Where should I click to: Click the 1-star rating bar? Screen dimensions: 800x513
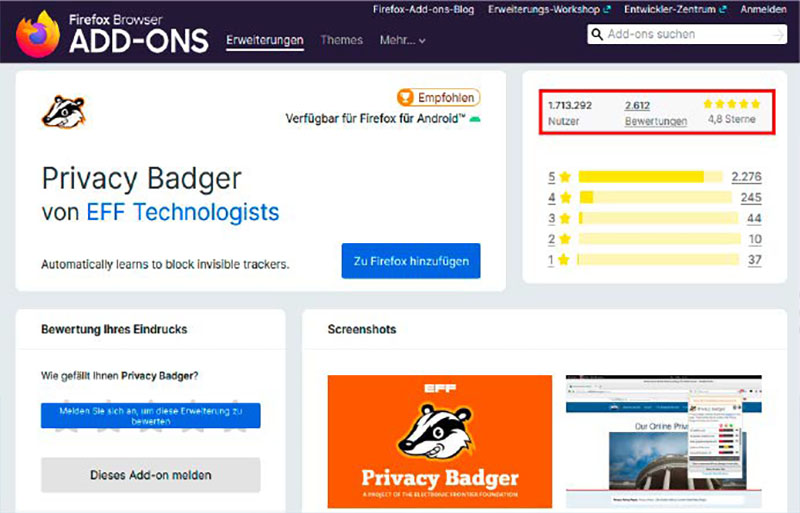click(658, 260)
